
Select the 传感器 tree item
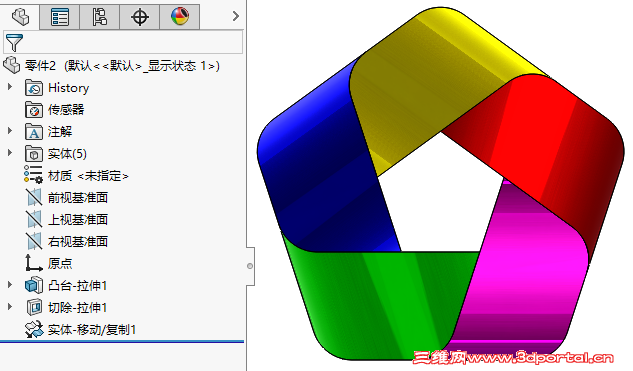66,109
